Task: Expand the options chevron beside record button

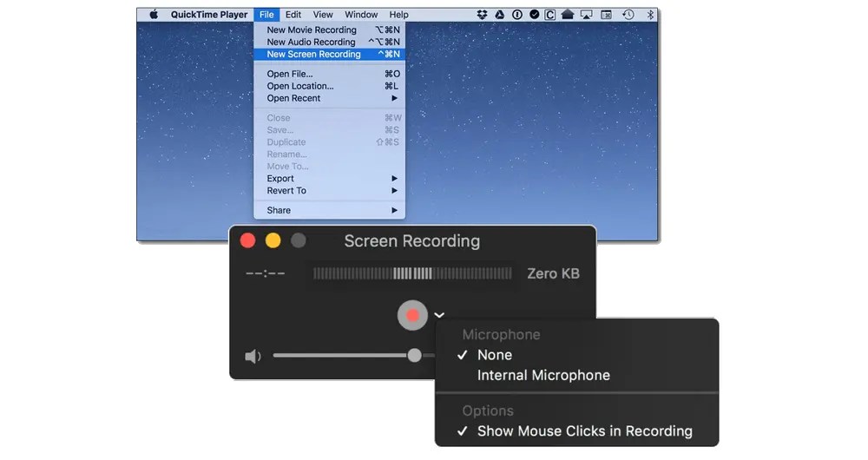Action: tap(439, 316)
